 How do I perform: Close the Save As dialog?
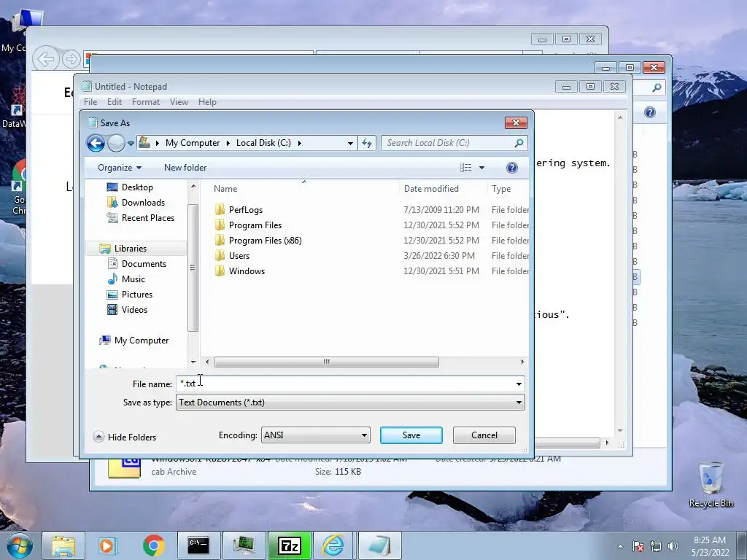pyautogui.click(x=516, y=122)
